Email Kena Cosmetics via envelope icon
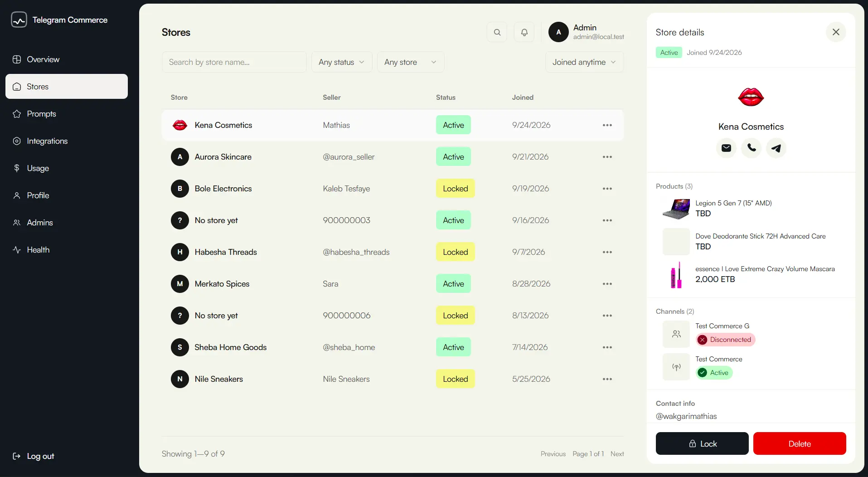The image size is (868, 477). (726, 148)
